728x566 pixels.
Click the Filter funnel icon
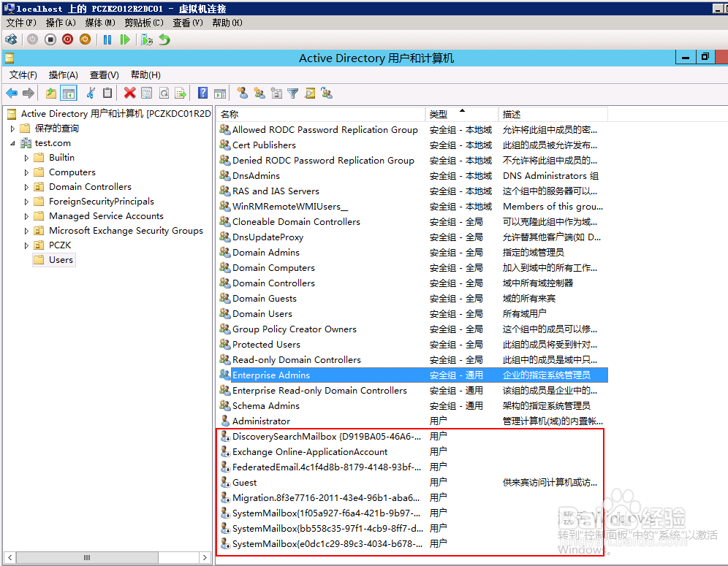293,93
